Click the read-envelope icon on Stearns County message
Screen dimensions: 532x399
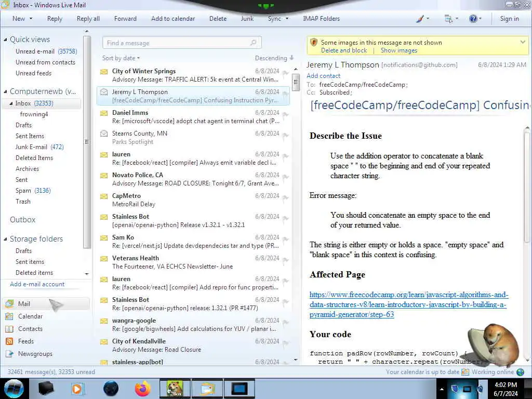pos(104,134)
